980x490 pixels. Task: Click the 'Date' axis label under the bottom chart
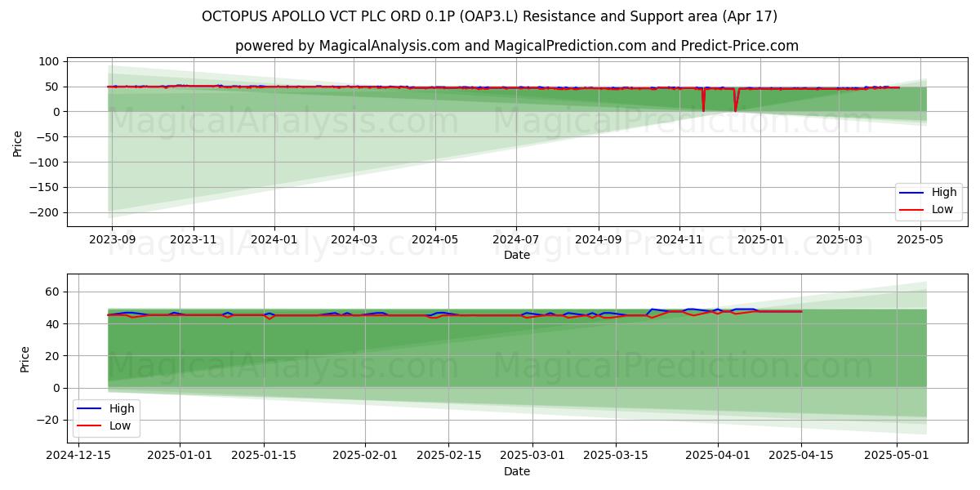click(x=517, y=471)
